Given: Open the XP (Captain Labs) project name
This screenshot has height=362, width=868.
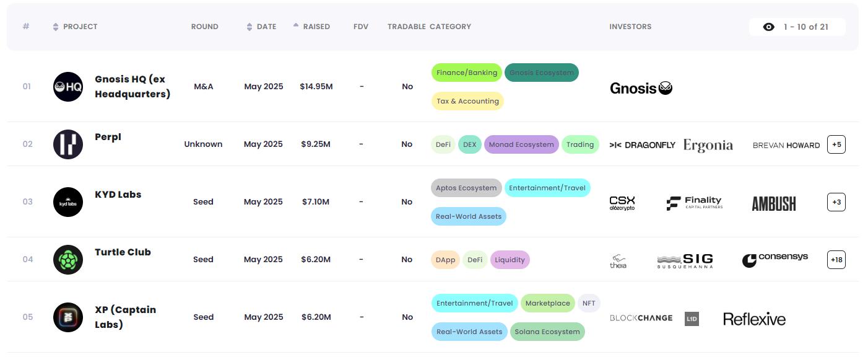Looking at the screenshot, I should (x=125, y=317).
